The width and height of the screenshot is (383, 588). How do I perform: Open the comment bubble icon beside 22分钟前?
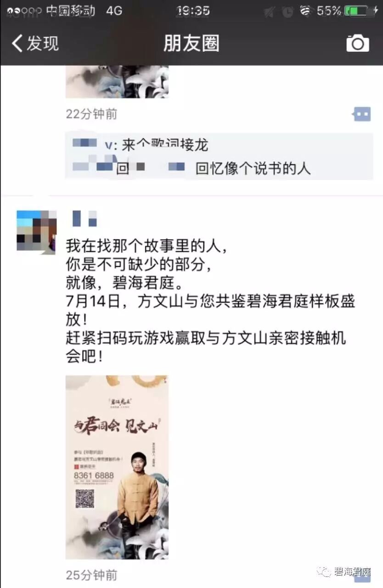coord(362,114)
